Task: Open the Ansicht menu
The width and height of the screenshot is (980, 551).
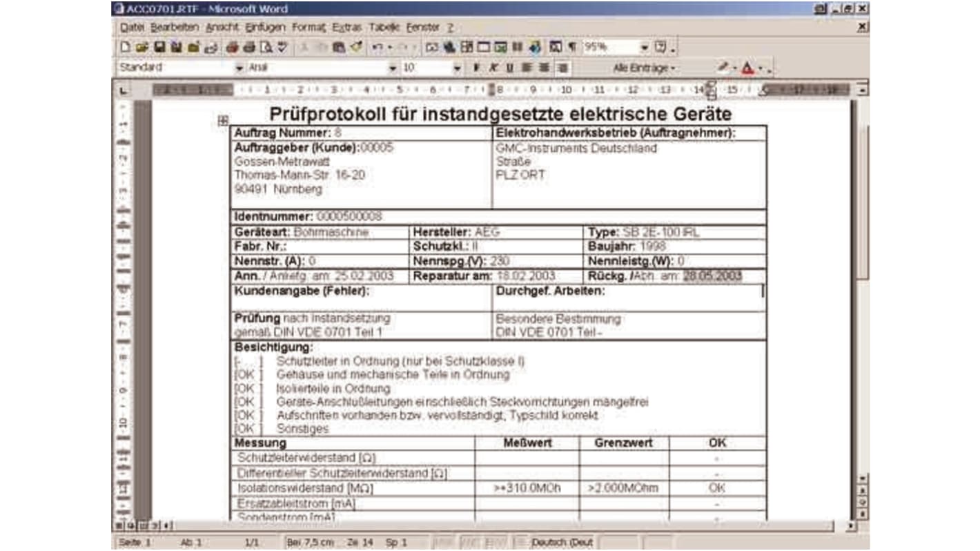Action: point(222,28)
